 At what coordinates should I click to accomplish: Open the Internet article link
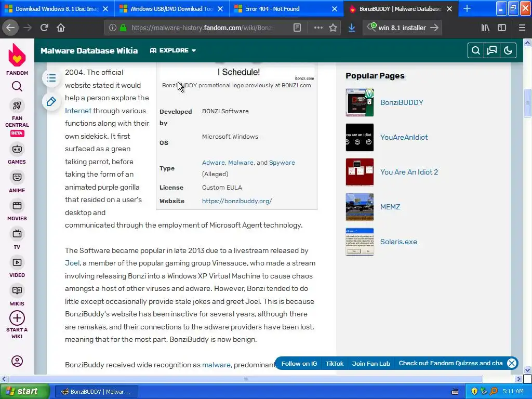point(78,111)
